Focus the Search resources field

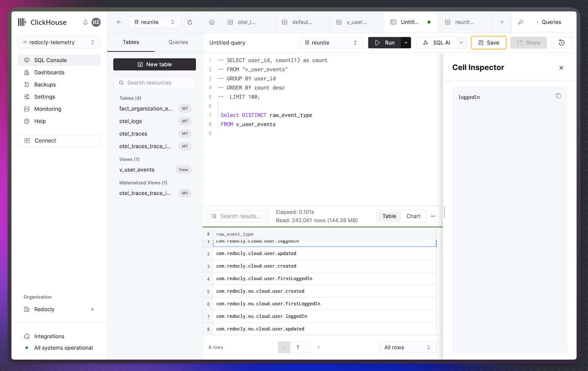pyautogui.click(x=154, y=83)
